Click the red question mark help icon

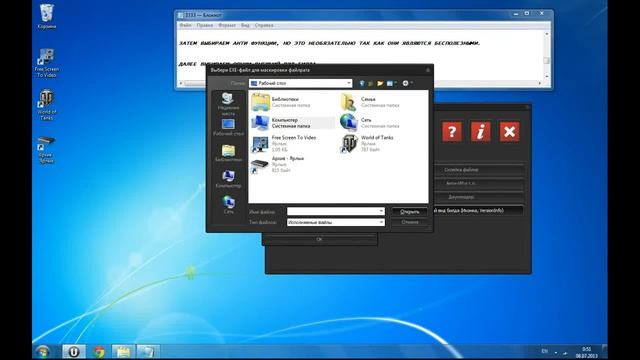[452, 131]
